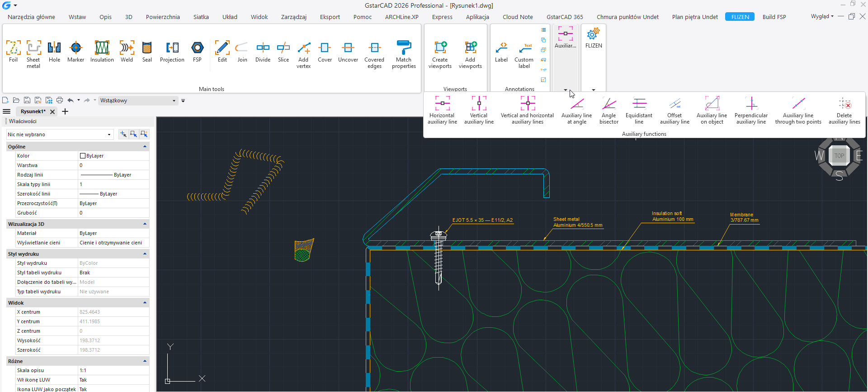Screen dimensions: 868x392
Task: Select the Covered edges tool
Action: 374,54
